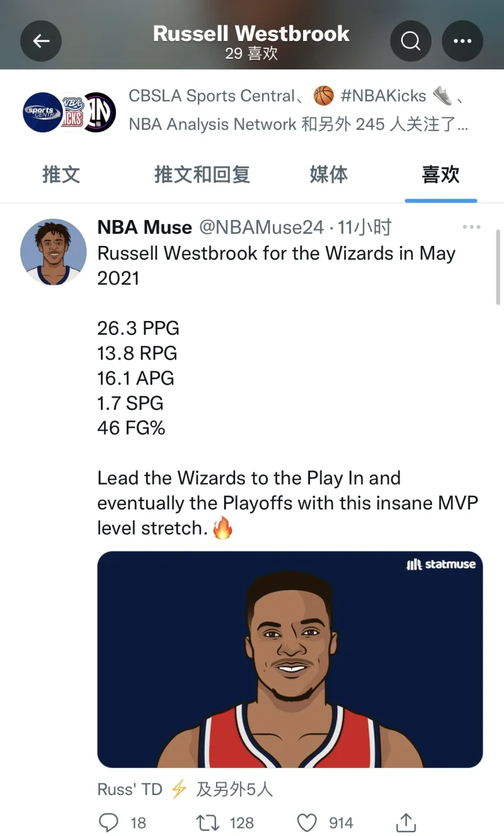The height and width of the screenshot is (836, 504).
Task: Select the 喜欢 tab
Action: click(440, 175)
